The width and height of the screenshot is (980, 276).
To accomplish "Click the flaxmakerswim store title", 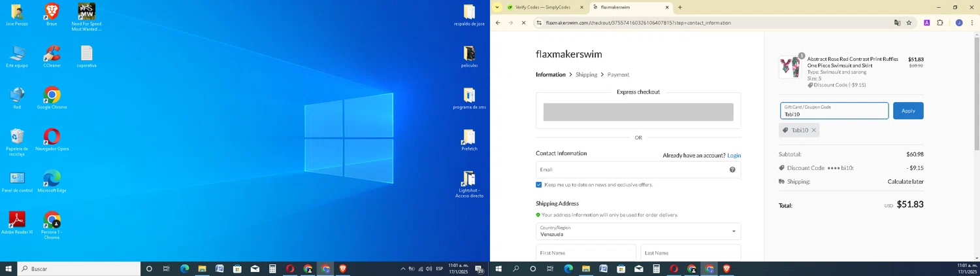I will click(569, 54).
